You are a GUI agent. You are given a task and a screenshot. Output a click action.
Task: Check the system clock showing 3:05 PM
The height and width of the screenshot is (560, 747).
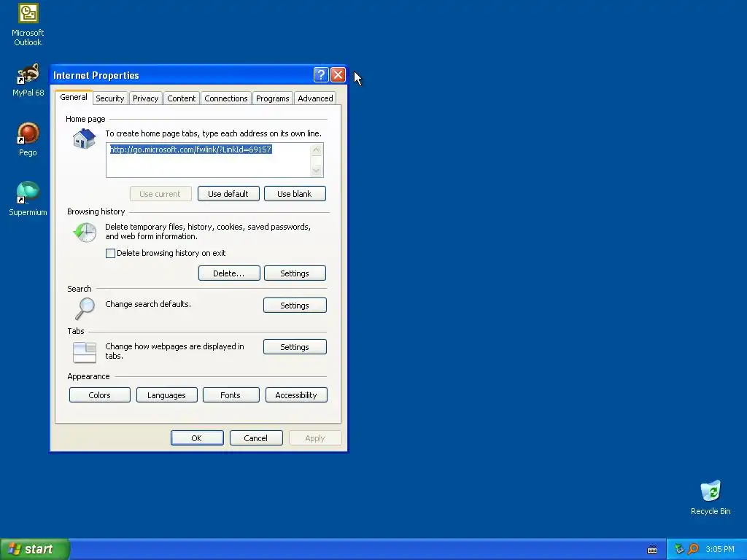click(x=720, y=549)
